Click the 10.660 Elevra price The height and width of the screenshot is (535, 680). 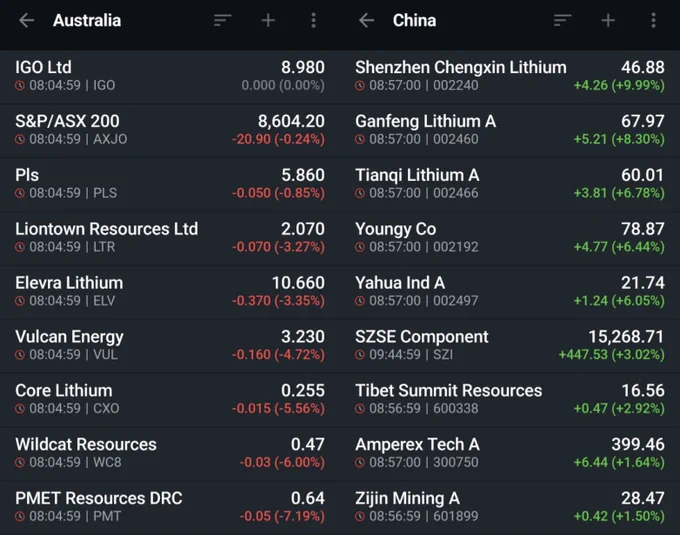click(298, 283)
